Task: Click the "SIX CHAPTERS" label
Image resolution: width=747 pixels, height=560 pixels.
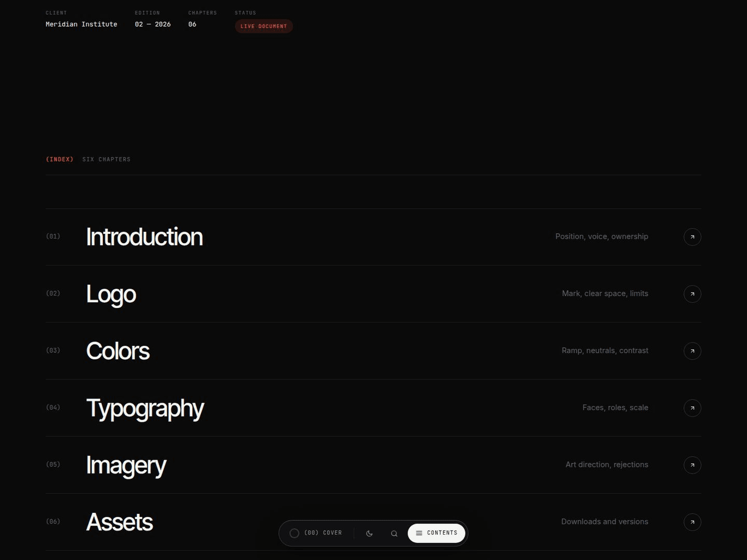Action: [x=106, y=159]
